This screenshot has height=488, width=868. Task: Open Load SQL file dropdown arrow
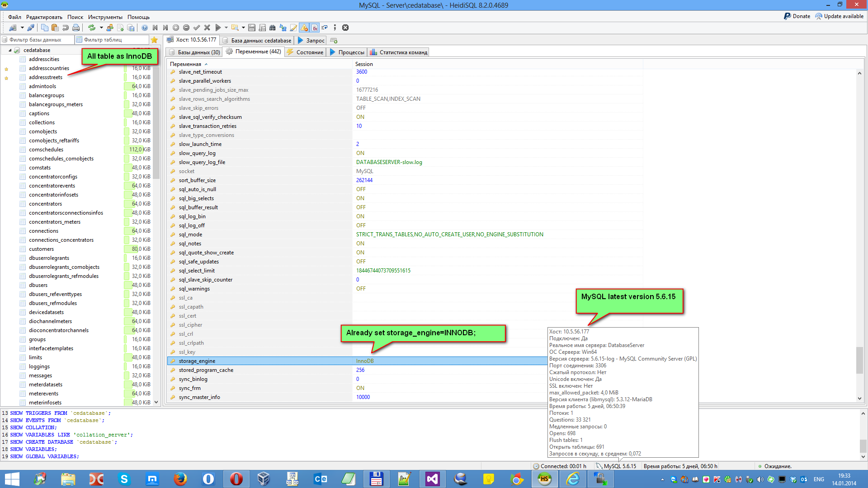click(243, 28)
